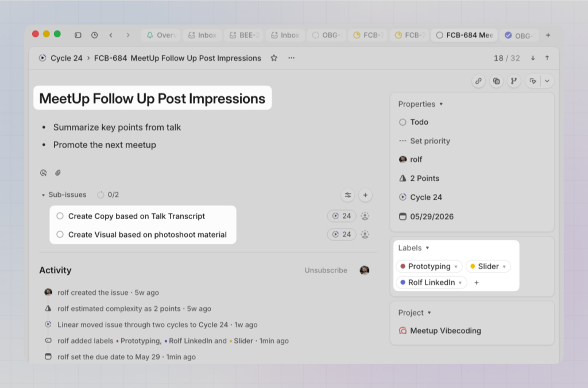
Task: Toggle status of Create Copy sub-issue
Action: click(60, 216)
